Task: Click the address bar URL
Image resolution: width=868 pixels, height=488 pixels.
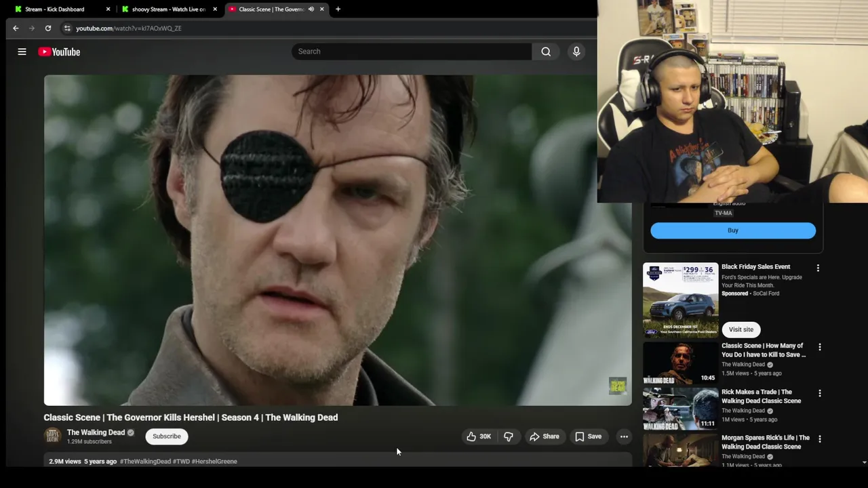Action: click(x=129, y=28)
